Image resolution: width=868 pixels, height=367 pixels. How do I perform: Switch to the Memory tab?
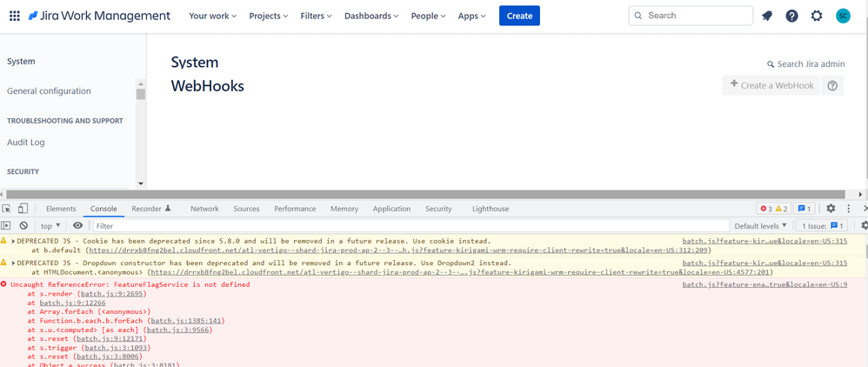click(x=344, y=209)
